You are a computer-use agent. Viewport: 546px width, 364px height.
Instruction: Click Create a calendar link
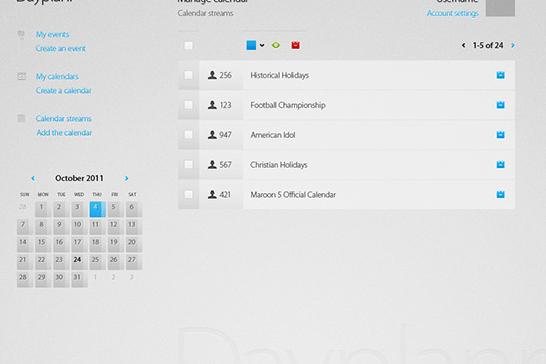click(63, 91)
